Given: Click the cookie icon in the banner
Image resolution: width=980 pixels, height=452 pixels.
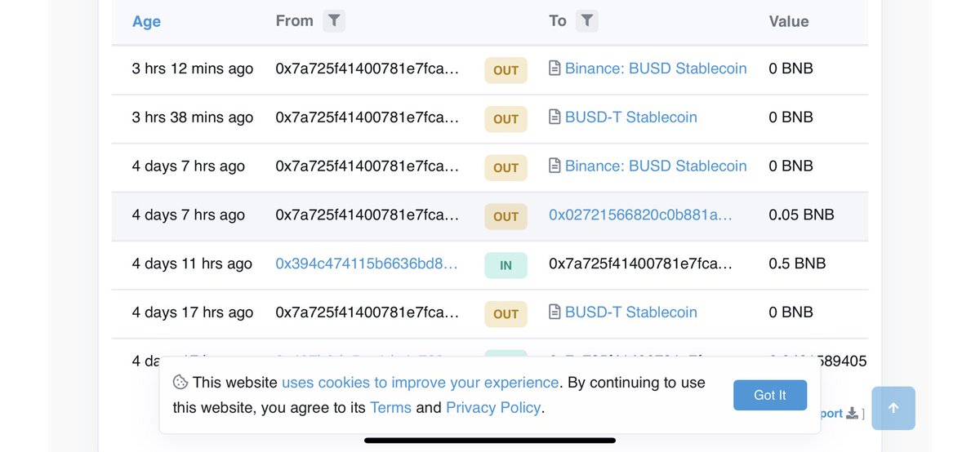Looking at the screenshot, I should 180,383.
